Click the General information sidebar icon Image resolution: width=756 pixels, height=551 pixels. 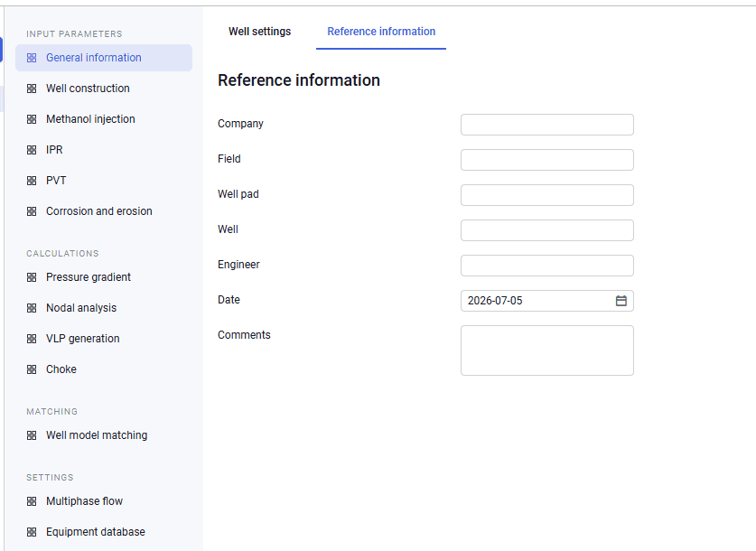(32, 58)
